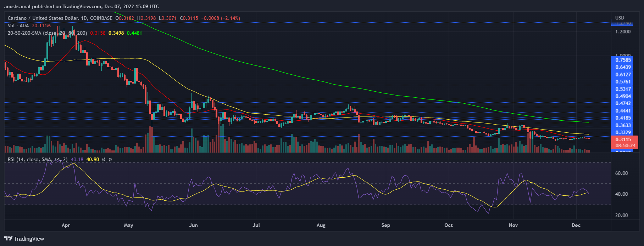The width and height of the screenshot is (644, 246).
Task: Click the 0.3633 blue price tag
Action: (623, 125)
